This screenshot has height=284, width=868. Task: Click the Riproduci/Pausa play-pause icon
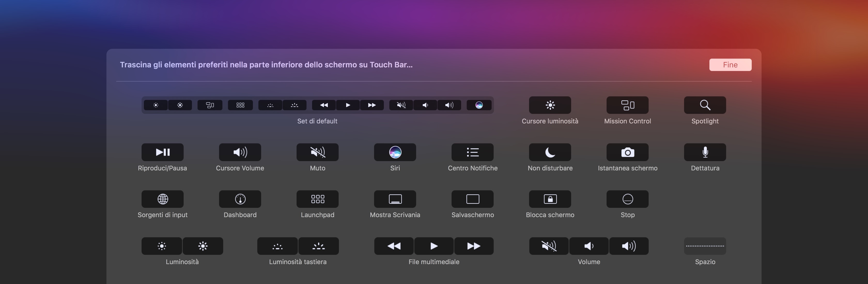[x=162, y=152]
